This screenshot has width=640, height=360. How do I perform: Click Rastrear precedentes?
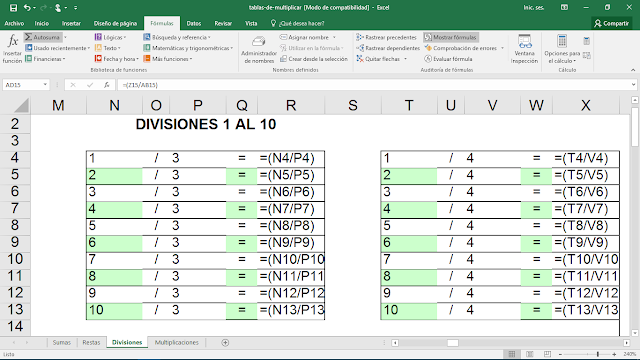pyautogui.click(x=386, y=37)
